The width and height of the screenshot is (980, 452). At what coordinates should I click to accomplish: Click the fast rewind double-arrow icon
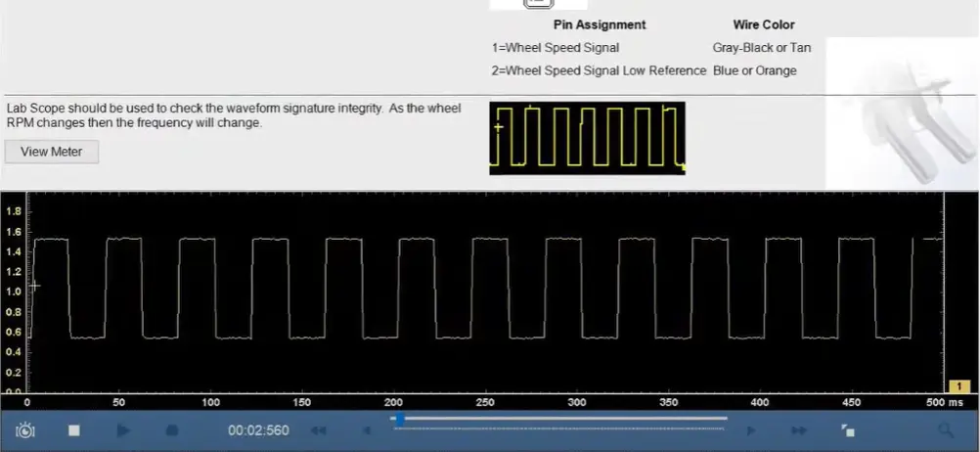point(318,429)
